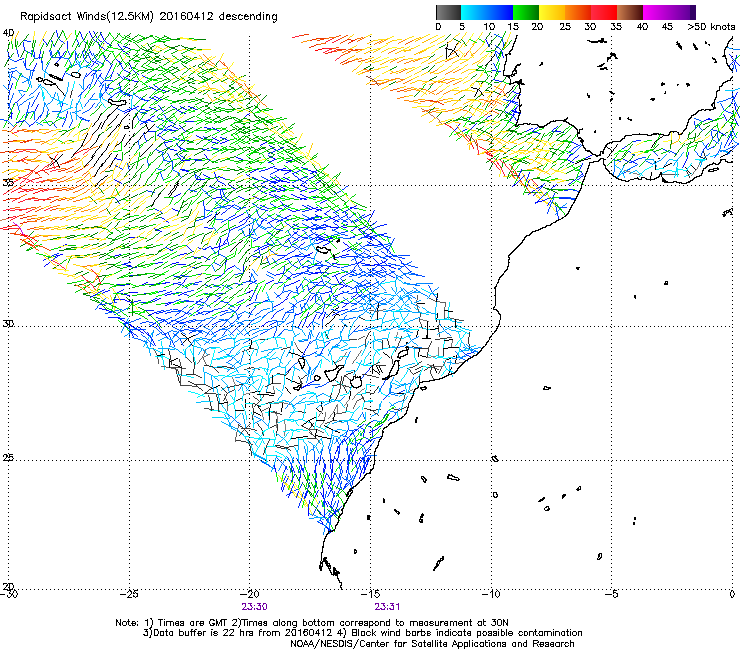Click the '-5' longitude axis label
This screenshot has width=740, height=650.
[611, 594]
